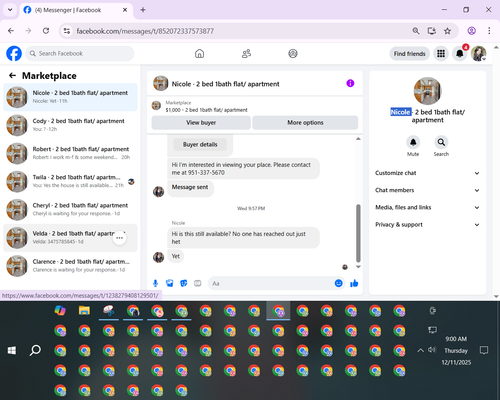Click the large listing thumbnail in side panel
This screenshot has height=400, width=500.
pyautogui.click(x=427, y=91)
